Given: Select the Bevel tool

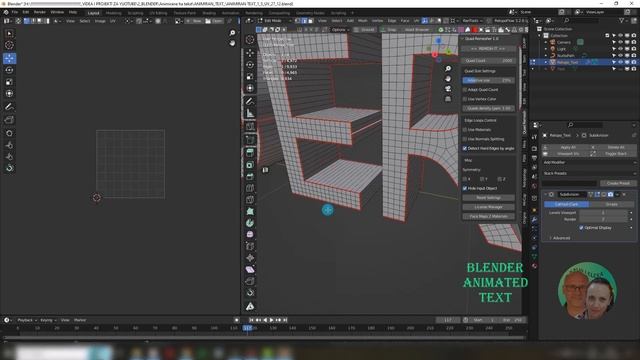Looking at the screenshot, I should pyautogui.click(x=250, y=176).
